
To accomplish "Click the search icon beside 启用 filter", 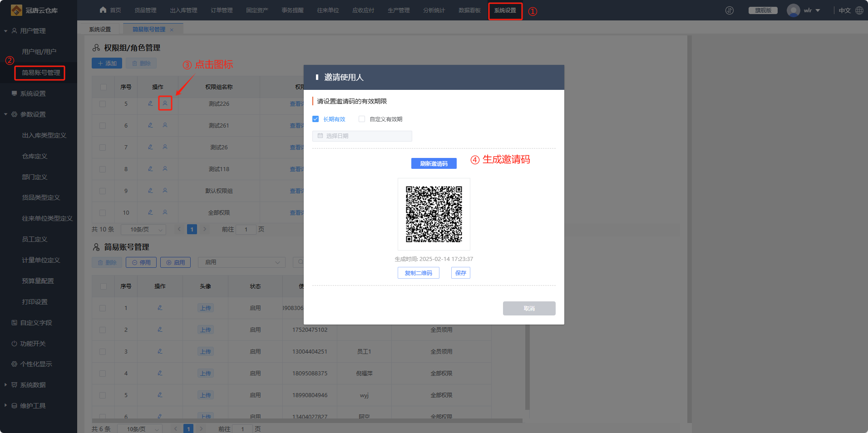I will [300, 262].
